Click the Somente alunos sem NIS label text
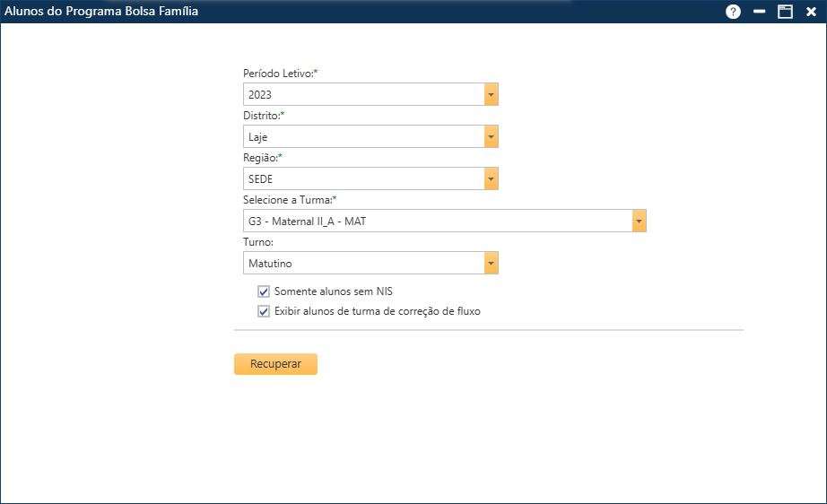 334,291
